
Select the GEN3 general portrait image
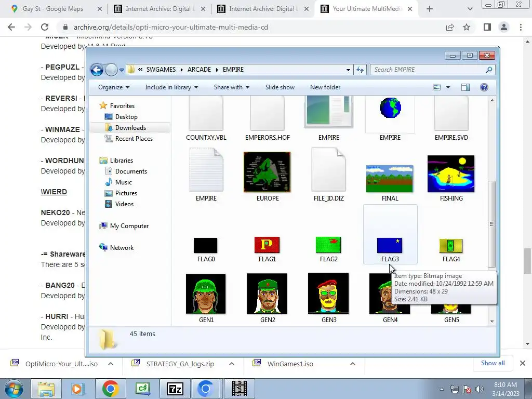328,294
